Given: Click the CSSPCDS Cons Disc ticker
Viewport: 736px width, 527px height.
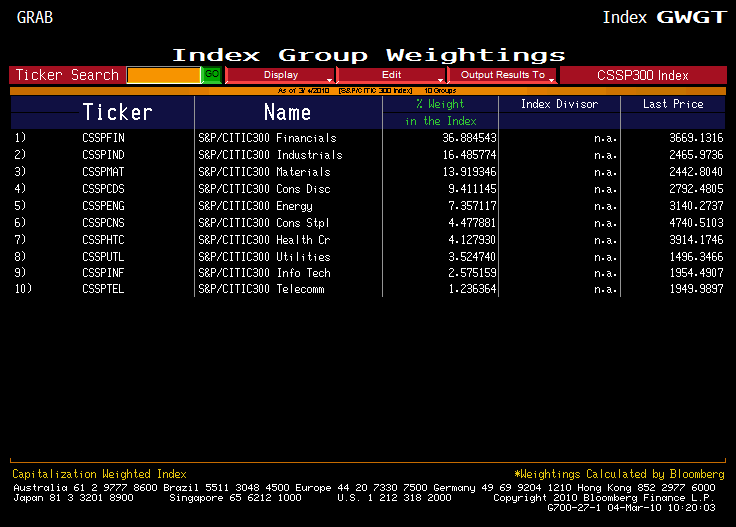Looking at the screenshot, I should (x=104, y=189).
